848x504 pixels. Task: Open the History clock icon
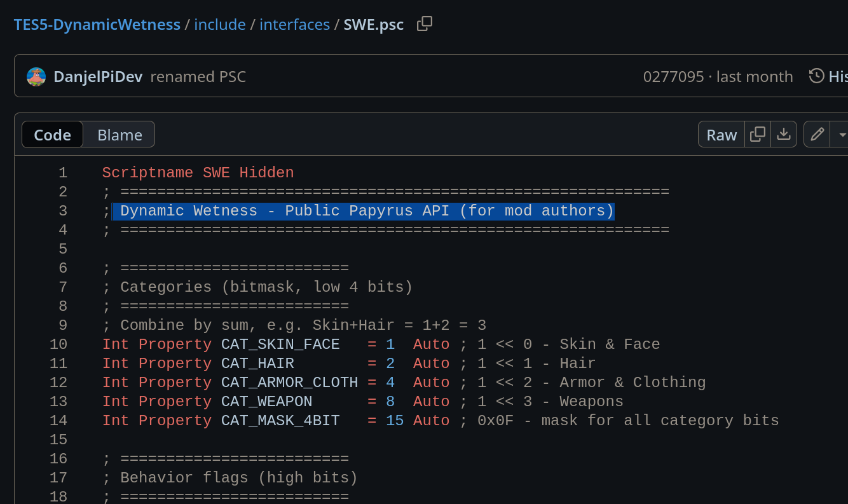pyautogui.click(x=817, y=76)
